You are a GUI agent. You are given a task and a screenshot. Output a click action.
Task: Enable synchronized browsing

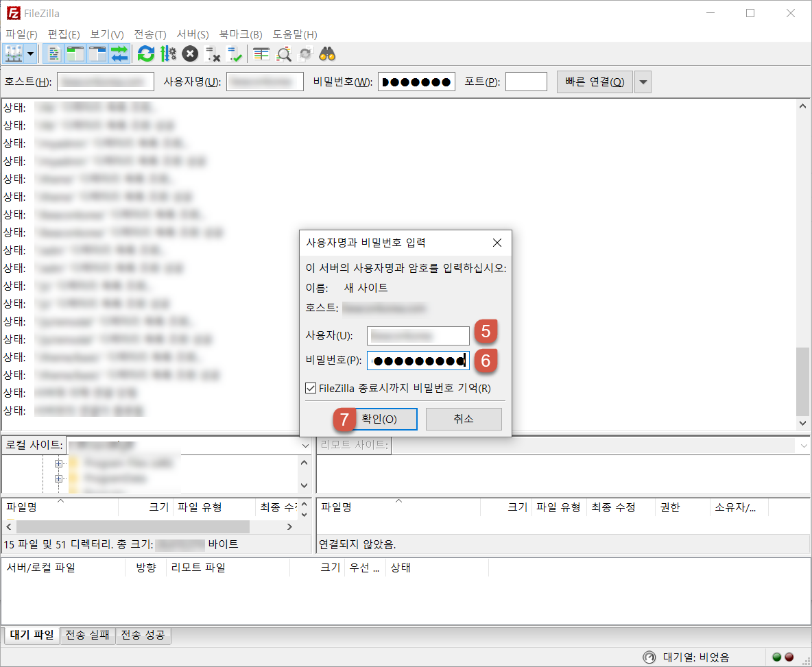[x=305, y=53]
